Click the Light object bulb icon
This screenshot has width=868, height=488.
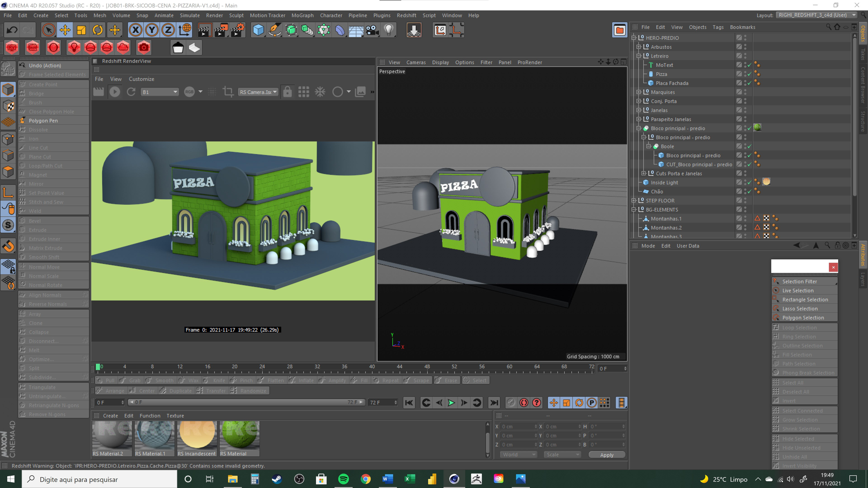pyautogui.click(x=389, y=30)
